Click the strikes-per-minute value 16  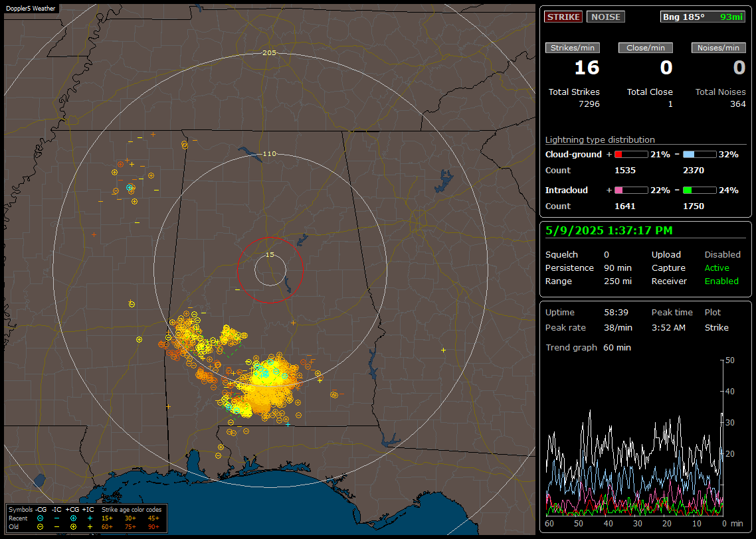[x=587, y=68]
